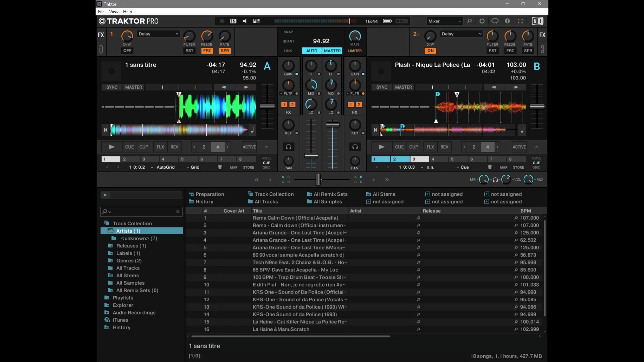Image resolution: width=644 pixels, height=362 pixels.
Task: Open the Preferences gear icon in the header
Action: pyautogui.click(x=482, y=21)
